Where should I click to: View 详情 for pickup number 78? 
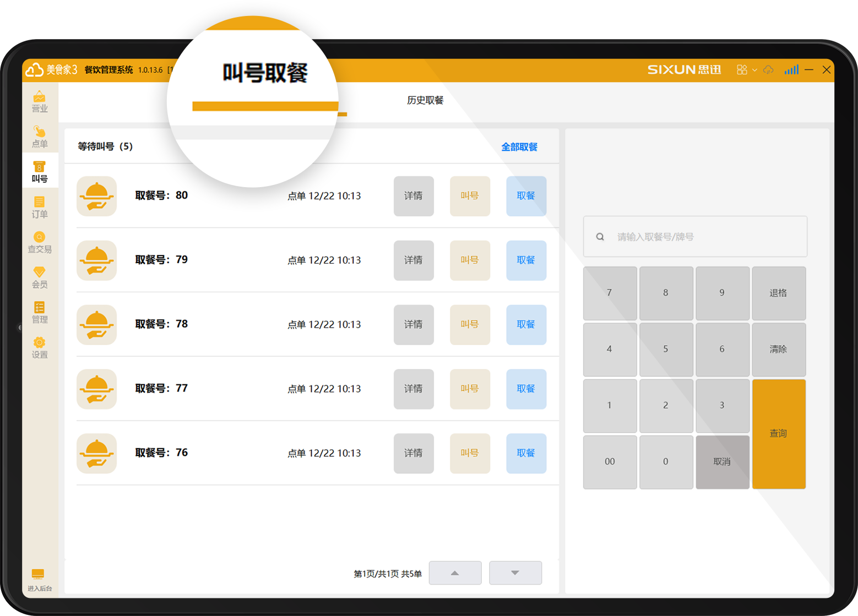pyautogui.click(x=414, y=325)
